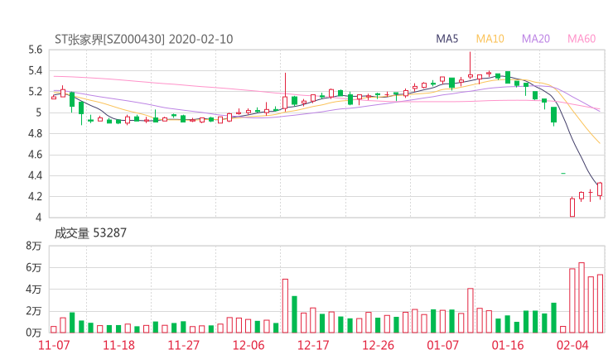Click the 4.6 price axis label

(35, 155)
